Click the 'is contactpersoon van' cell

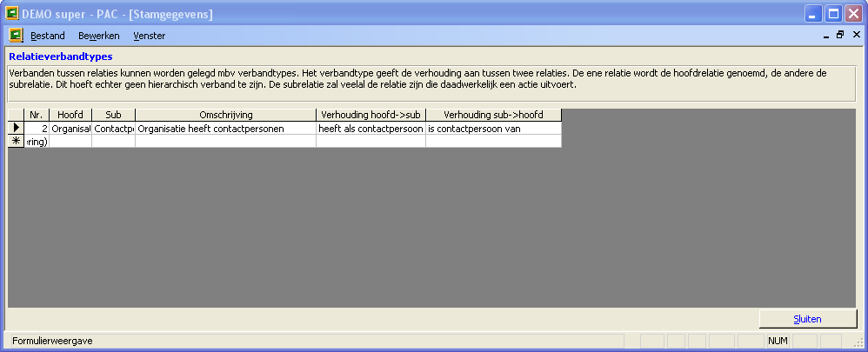point(494,129)
